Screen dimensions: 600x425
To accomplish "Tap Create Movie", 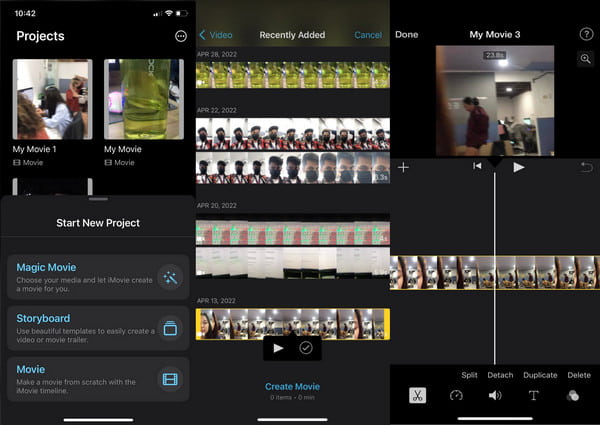I will (x=292, y=387).
